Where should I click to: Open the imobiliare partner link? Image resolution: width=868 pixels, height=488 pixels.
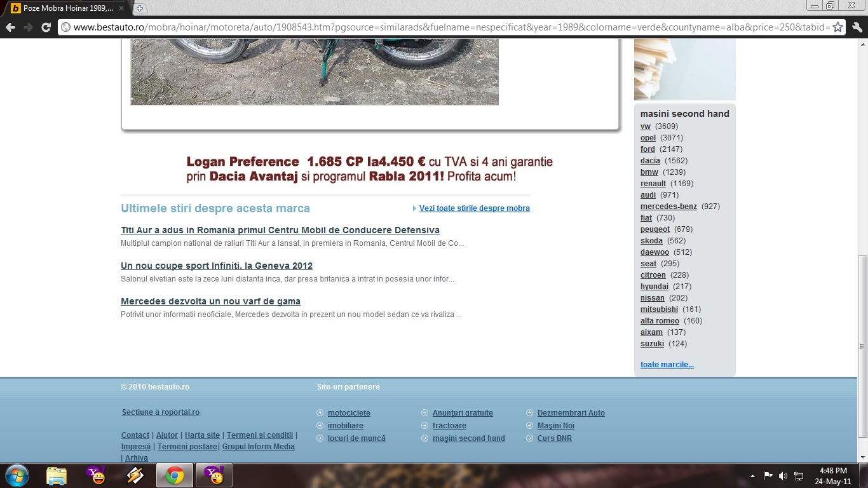[x=346, y=426]
